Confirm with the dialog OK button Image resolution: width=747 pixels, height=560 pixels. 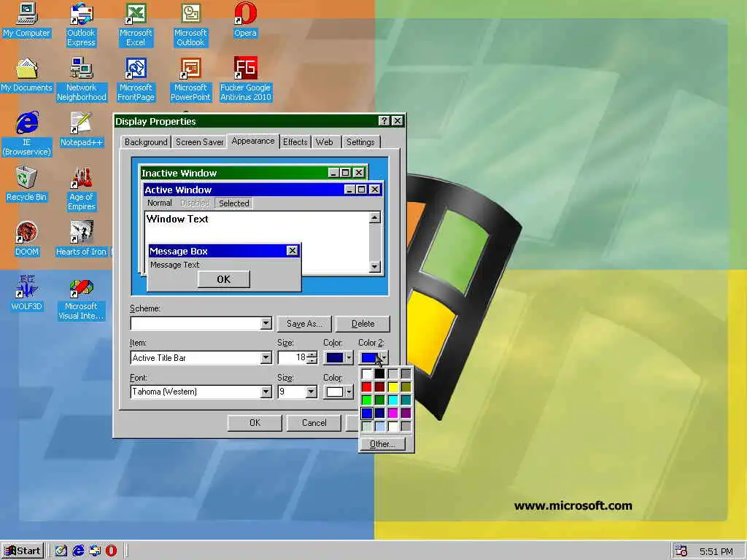coord(255,423)
